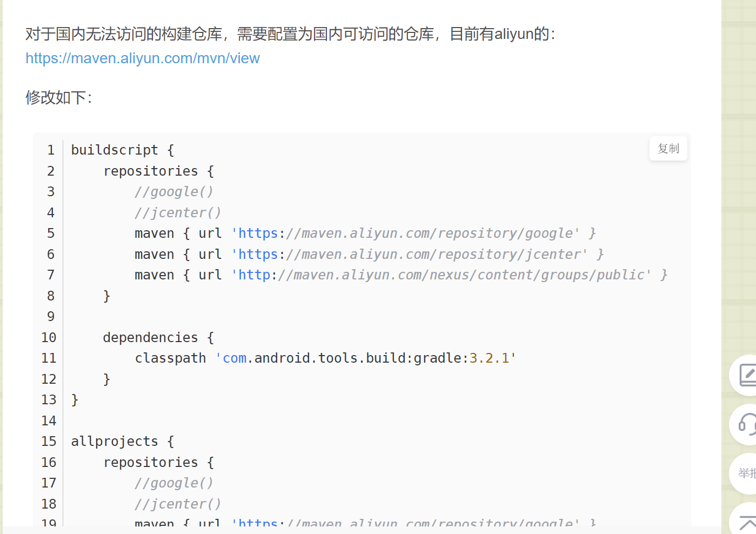
Task: Click the commented //google() line in buildscript
Action: (x=173, y=191)
